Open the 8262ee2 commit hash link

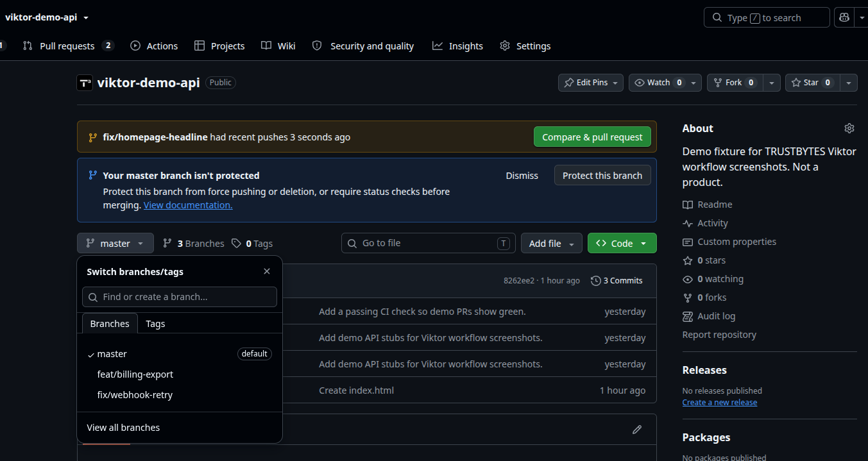point(518,281)
